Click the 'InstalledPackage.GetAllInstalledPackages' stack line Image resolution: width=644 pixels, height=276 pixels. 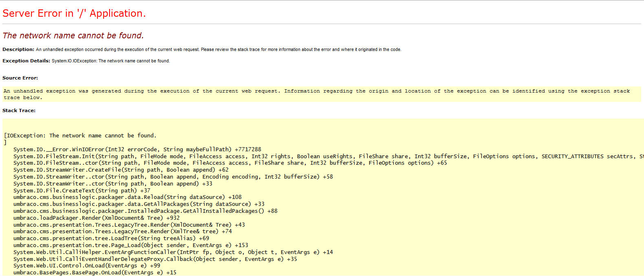[x=145, y=211]
